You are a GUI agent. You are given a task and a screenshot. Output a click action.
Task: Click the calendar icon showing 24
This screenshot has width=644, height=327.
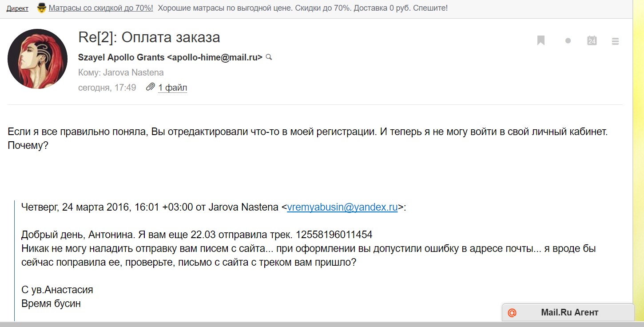(x=592, y=41)
